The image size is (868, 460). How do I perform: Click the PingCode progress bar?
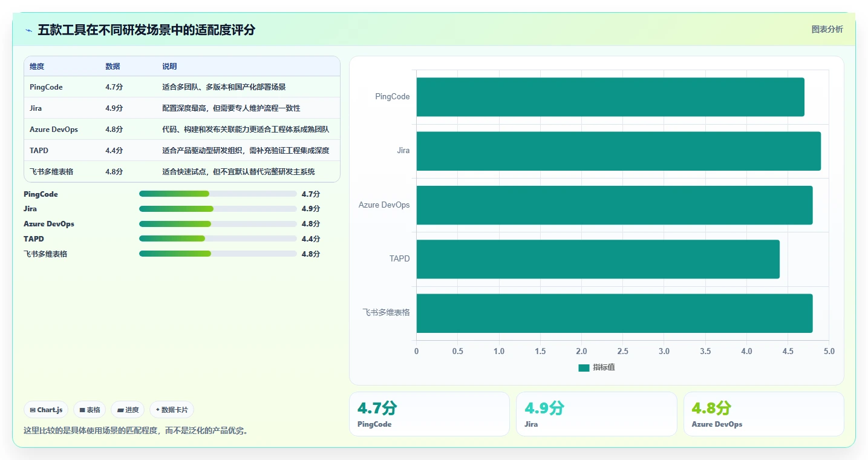coord(218,194)
